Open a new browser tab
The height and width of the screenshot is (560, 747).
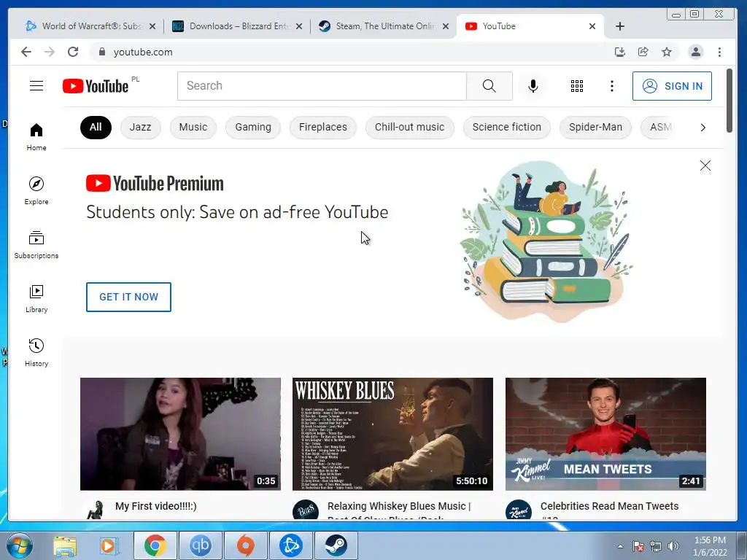(620, 26)
